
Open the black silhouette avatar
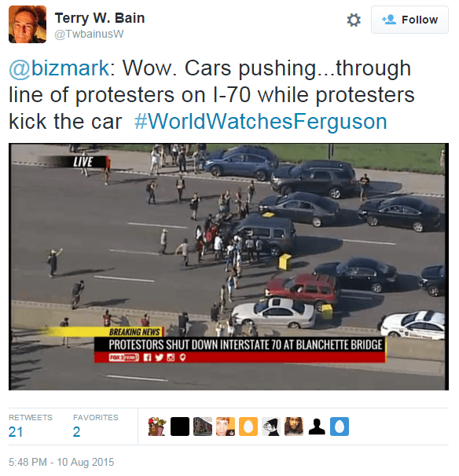[x=317, y=427]
